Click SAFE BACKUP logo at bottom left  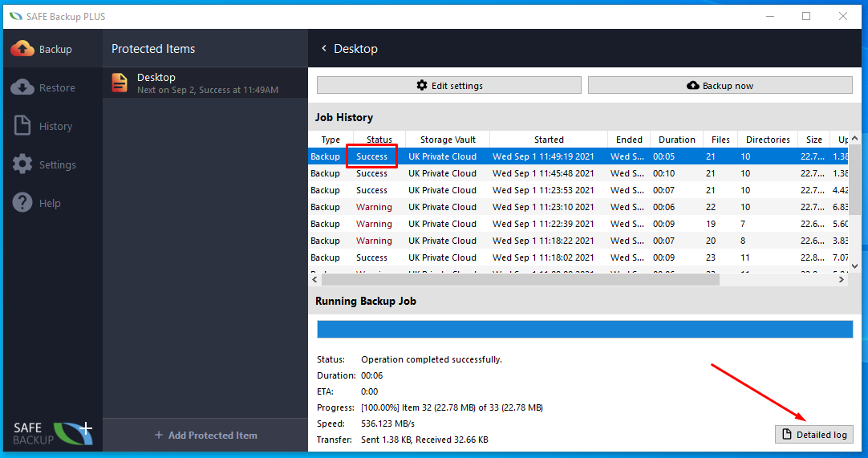(53, 434)
